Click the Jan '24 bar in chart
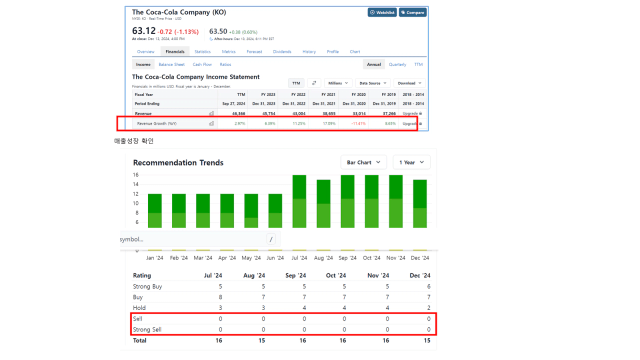Image resolution: width=640 pixels, height=360 pixels. tap(155, 211)
